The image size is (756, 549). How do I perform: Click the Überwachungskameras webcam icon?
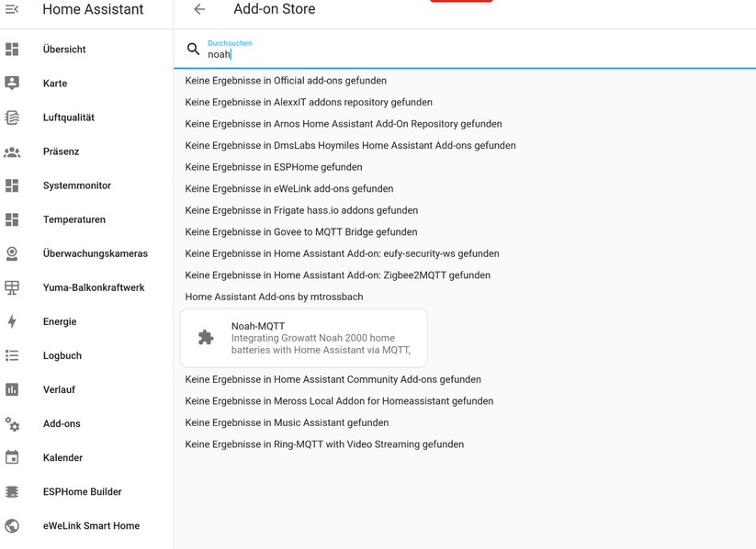pos(12,253)
